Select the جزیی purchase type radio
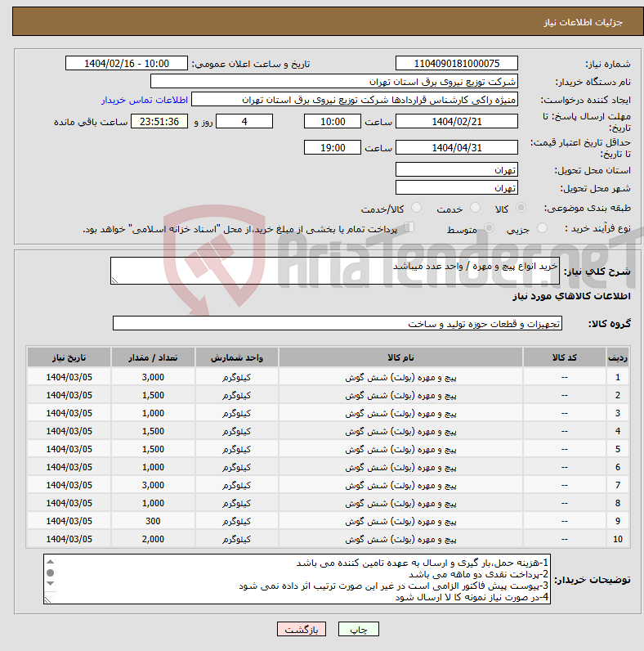Viewport: 644px width, 651px height. (542, 227)
